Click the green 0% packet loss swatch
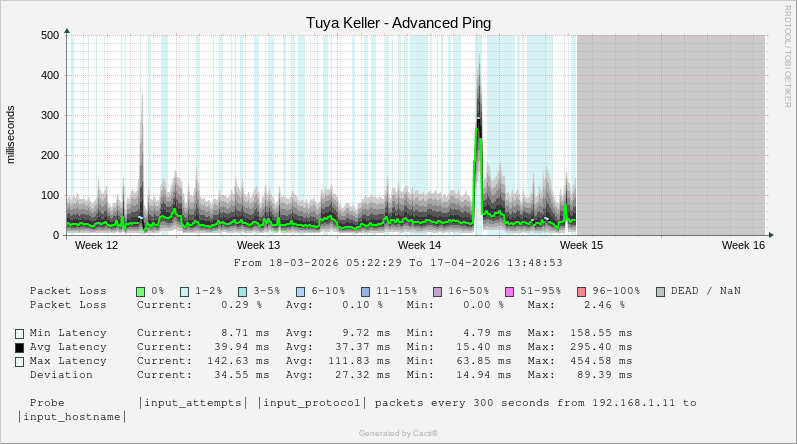 click(x=141, y=291)
